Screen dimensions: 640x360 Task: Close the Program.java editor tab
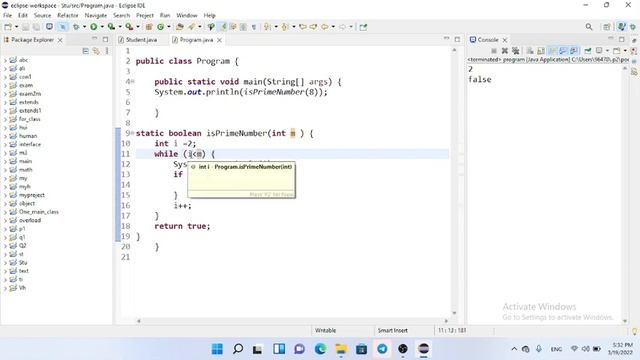point(220,40)
